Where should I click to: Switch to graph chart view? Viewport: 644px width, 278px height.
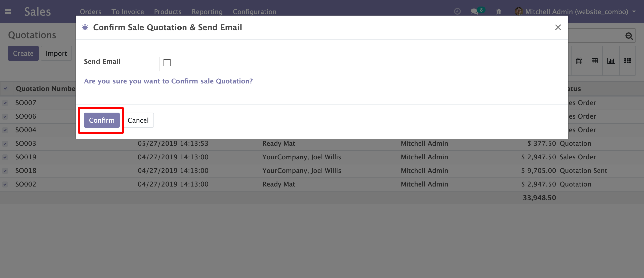tap(611, 61)
